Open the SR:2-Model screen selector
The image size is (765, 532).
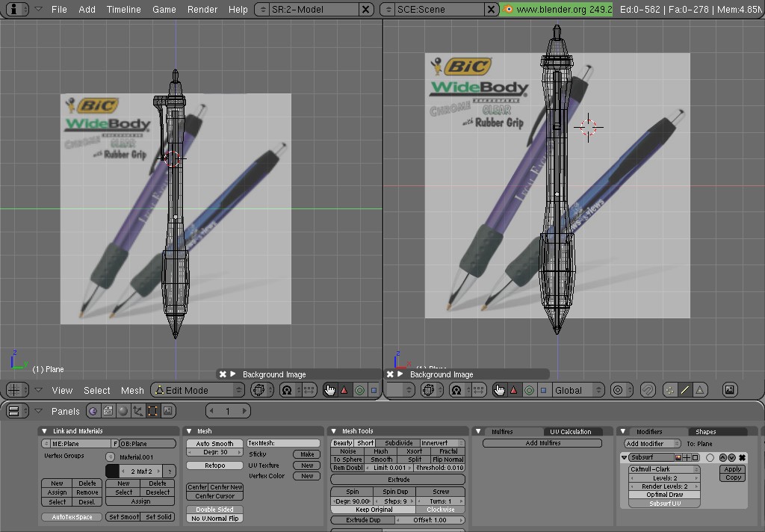(x=262, y=9)
